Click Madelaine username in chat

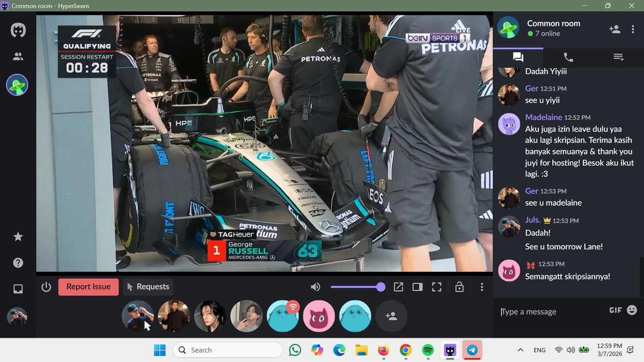tap(544, 117)
